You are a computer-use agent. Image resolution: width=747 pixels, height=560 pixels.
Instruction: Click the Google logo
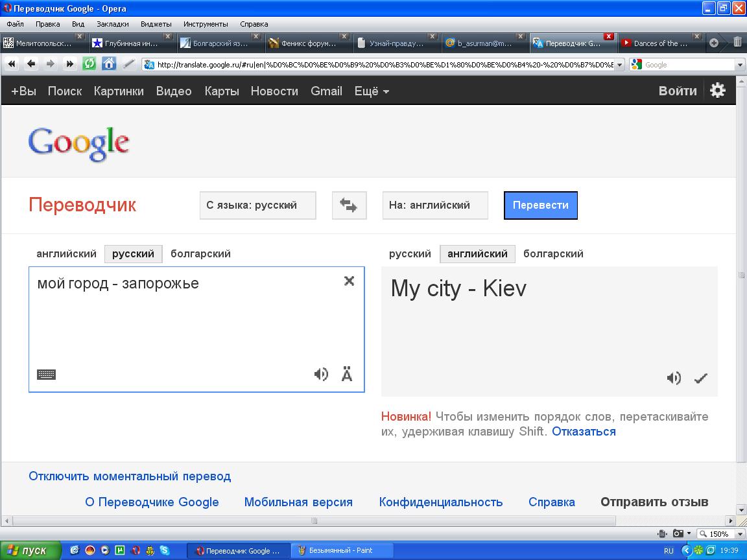(x=78, y=144)
